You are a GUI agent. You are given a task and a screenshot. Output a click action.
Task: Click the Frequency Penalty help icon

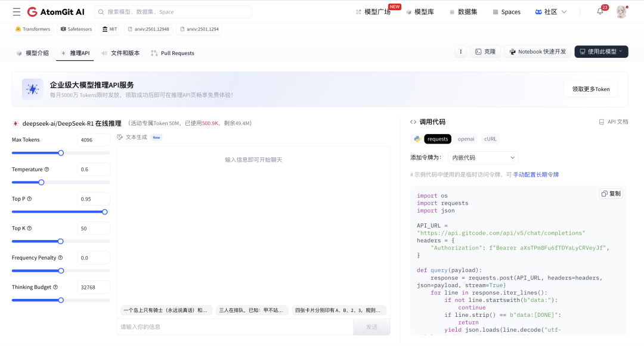click(60, 258)
